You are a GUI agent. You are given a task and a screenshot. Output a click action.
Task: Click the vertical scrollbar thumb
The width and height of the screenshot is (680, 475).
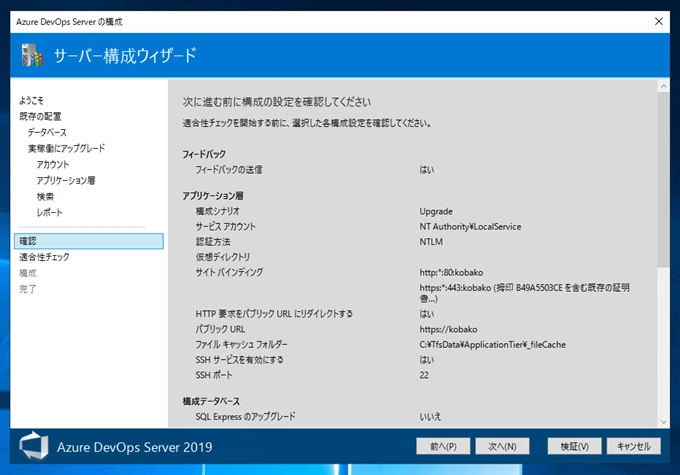664,180
